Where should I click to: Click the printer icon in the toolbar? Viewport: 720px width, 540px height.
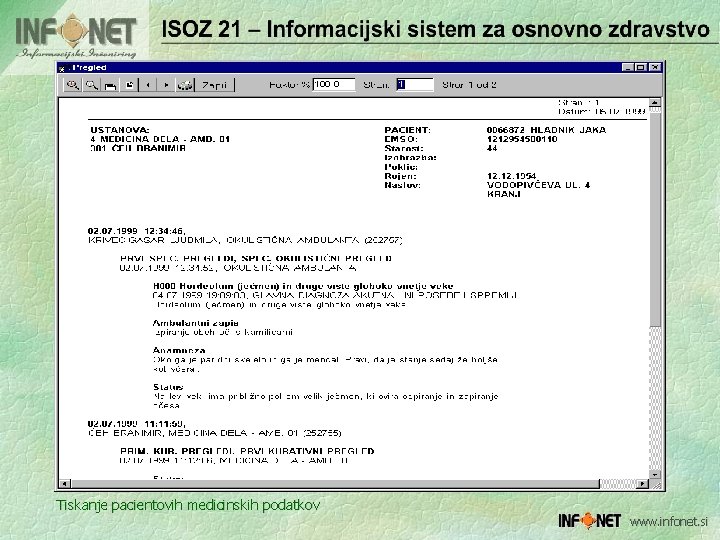click(x=110, y=85)
